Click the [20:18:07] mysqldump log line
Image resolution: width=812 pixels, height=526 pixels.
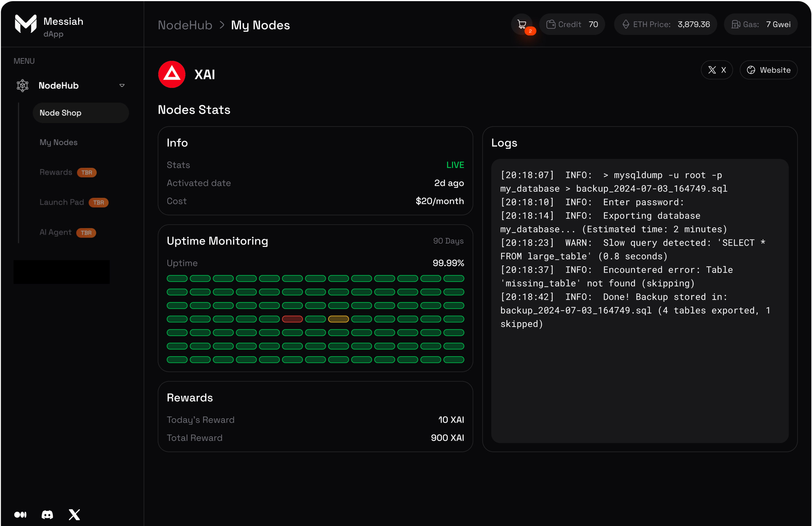click(614, 182)
